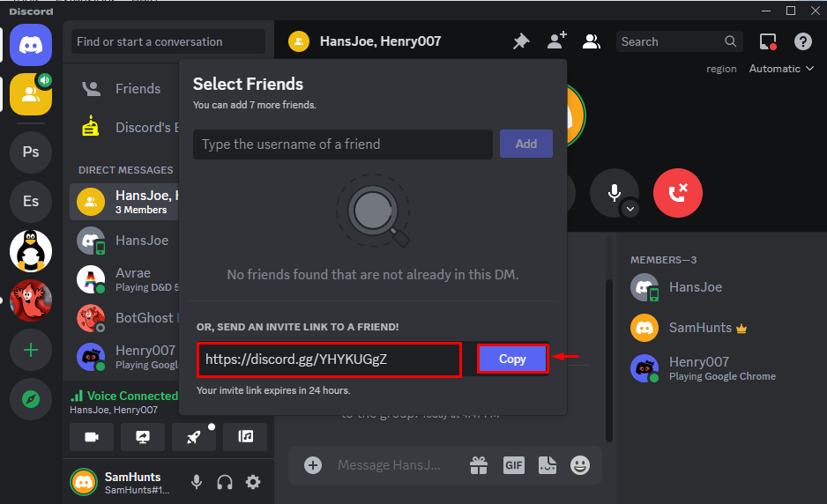Open the Avrae direct message
This screenshot has height=504, width=827.
[125, 279]
